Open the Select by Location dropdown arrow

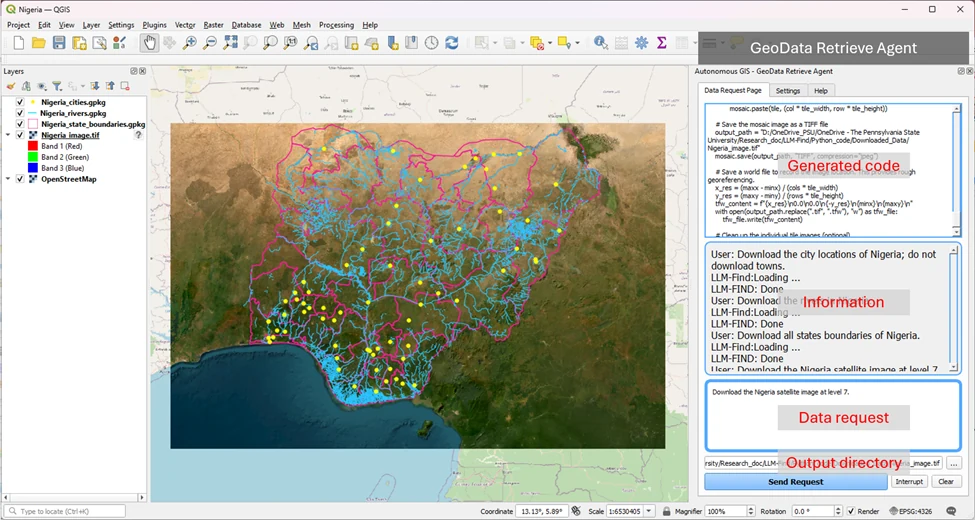(578, 42)
